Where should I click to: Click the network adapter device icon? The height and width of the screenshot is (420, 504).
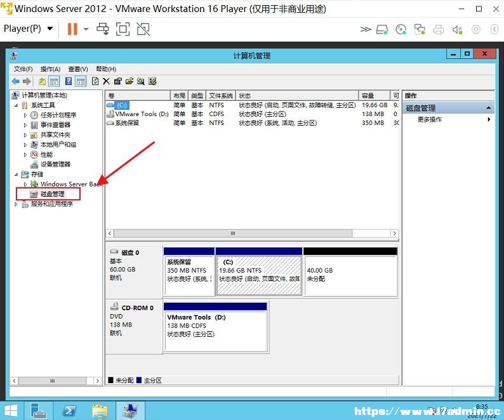(420, 30)
